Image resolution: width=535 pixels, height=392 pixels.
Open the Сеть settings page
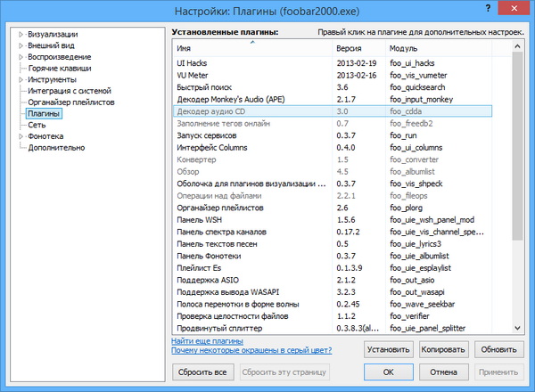[37, 125]
